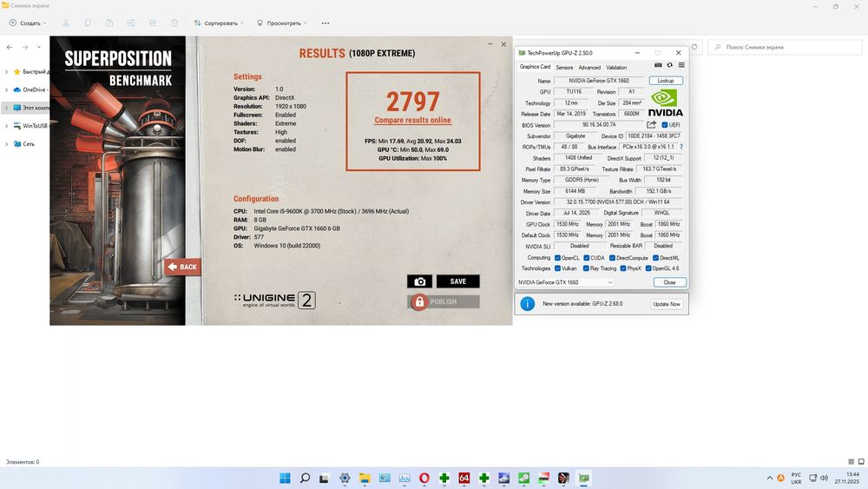Click the Delete trash icon in Explorer
Screen dimensions: 868x489
pyautogui.click(x=174, y=23)
